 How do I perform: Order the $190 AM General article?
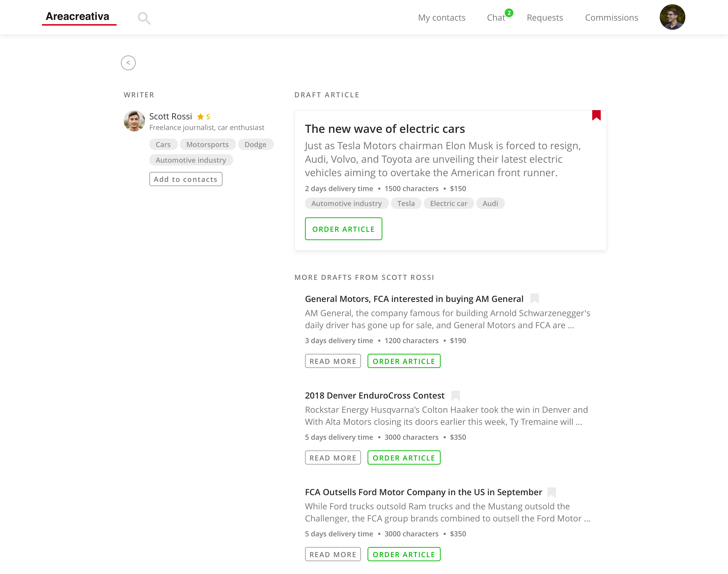[x=404, y=361]
